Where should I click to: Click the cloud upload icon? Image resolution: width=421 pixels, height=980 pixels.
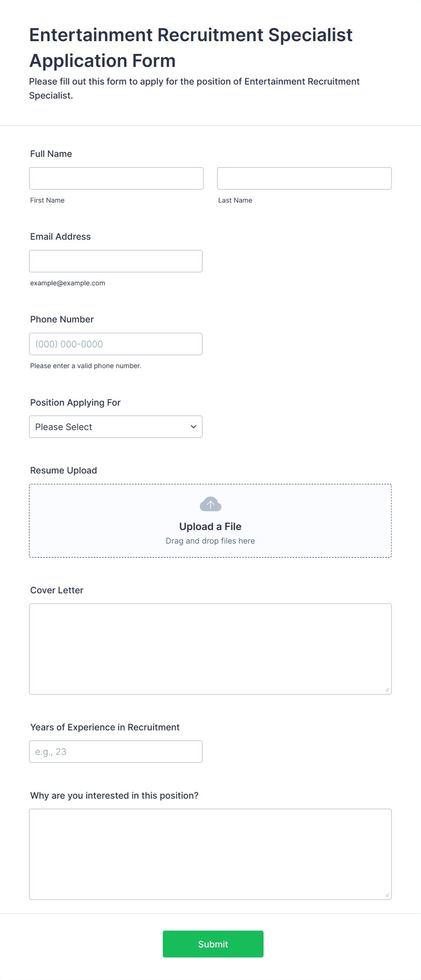pyautogui.click(x=210, y=504)
